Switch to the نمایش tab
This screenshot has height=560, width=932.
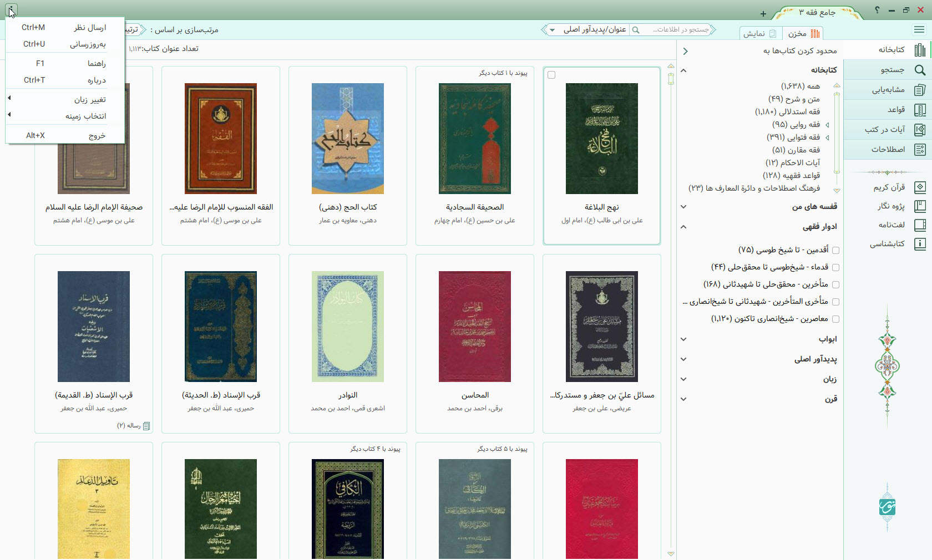tap(761, 33)
